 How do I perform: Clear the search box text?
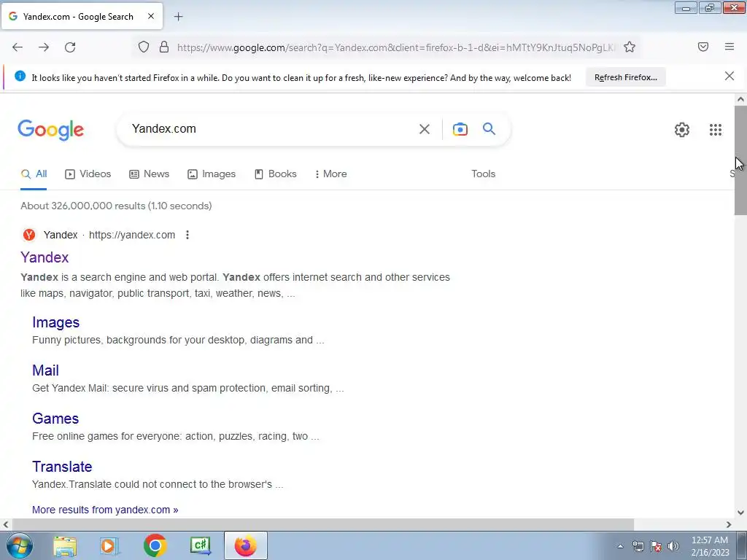[424, 129]
